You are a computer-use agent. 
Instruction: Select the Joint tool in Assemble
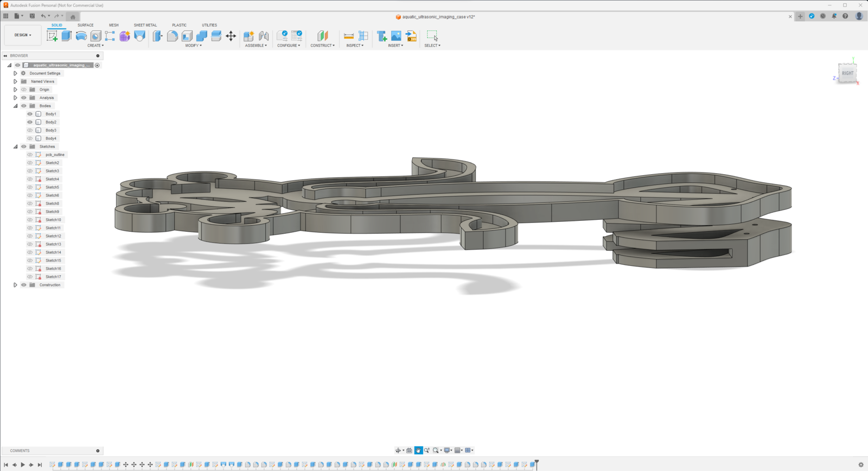(x=264, y=36)
